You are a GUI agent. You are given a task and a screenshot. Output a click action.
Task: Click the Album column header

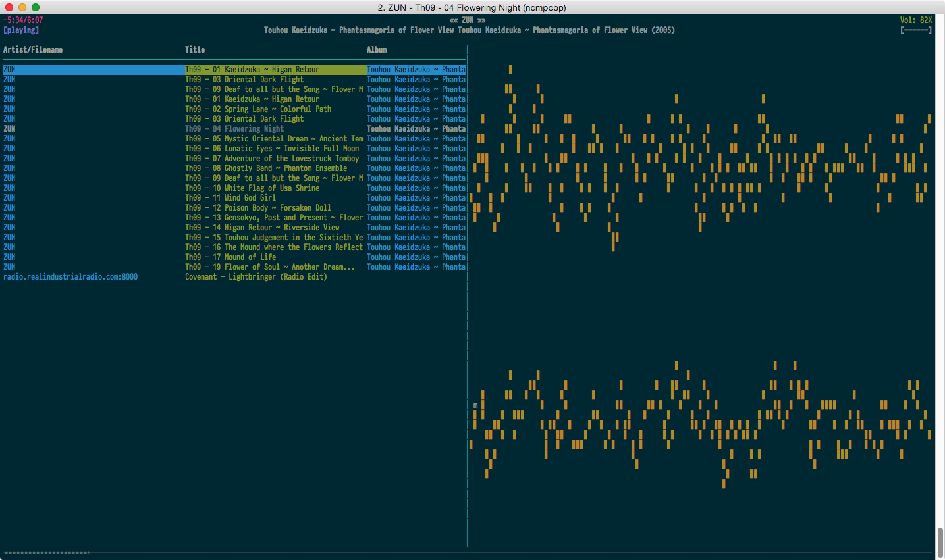(x=377, y=50)
